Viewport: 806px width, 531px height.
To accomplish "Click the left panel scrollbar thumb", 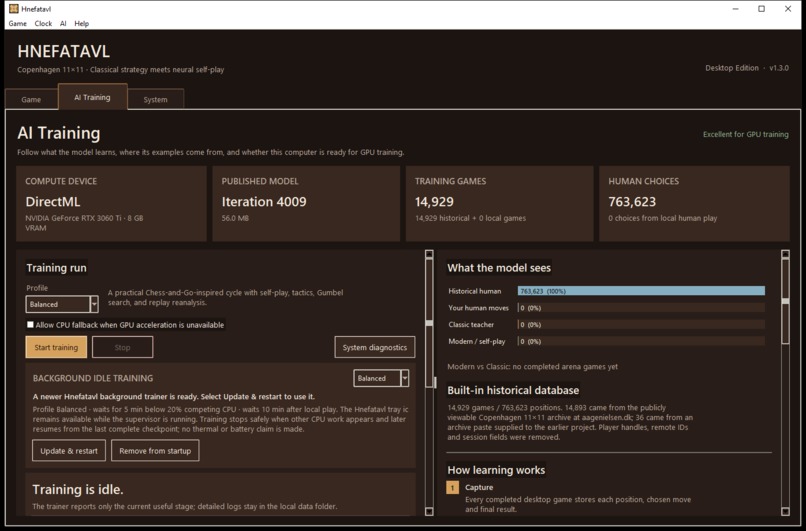I will point(429,323).
